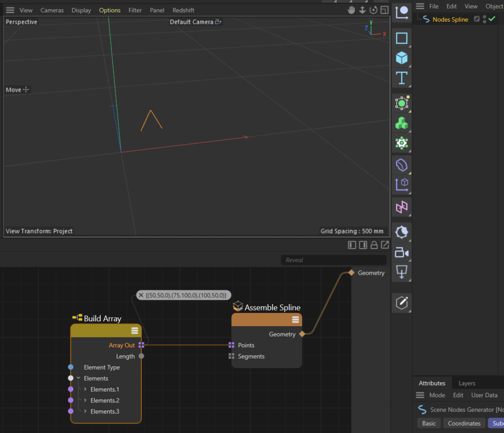This screenshot has width=504, height=433.
Task: Select the hand pan icon above the viewport
Action: pos(351,10)
